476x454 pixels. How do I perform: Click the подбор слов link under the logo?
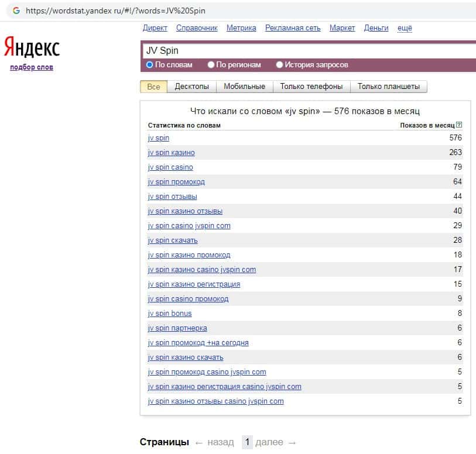[x=32, y=67]
